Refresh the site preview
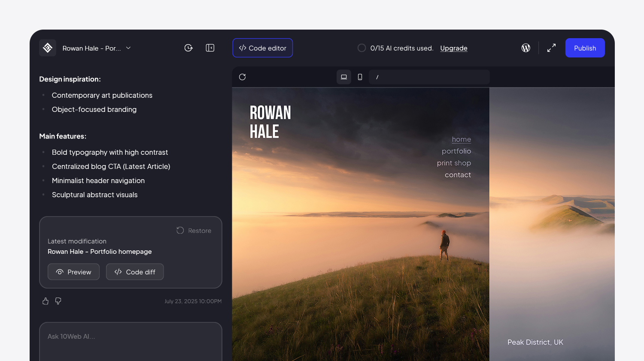Image resolution: width=644 pixels, height=361 pixels. point(243,77)
